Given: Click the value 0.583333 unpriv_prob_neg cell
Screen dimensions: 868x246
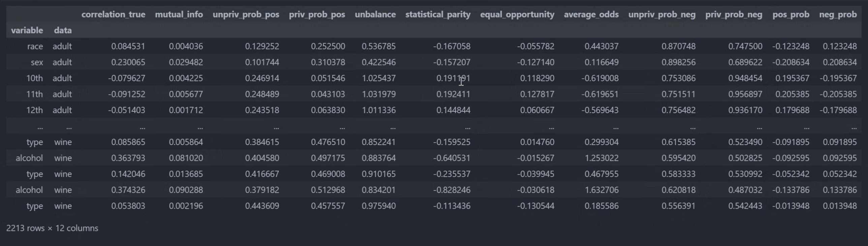Looking at the screenshot, I should (x=678, y=174).
